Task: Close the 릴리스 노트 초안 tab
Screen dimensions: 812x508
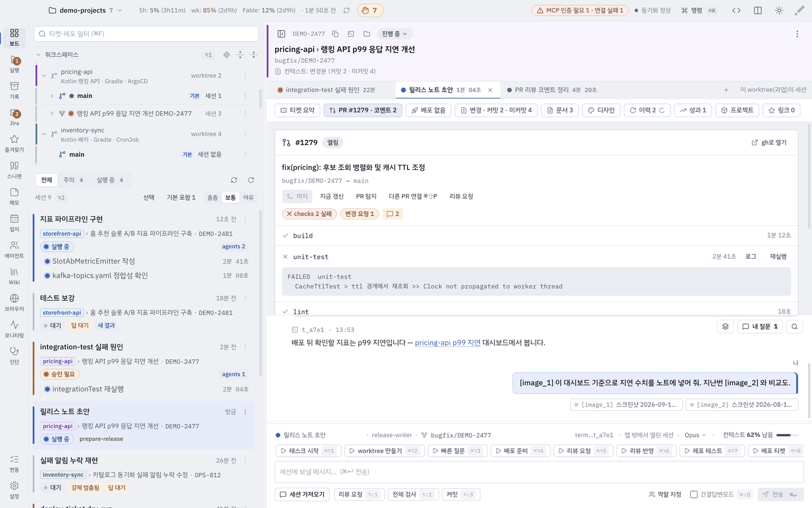Action: (490, 90)
